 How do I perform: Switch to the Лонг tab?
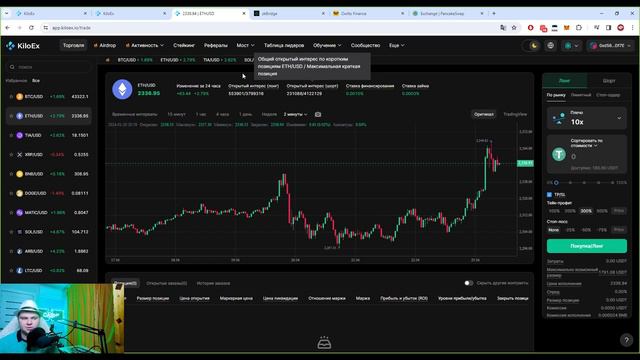point(564,81)
